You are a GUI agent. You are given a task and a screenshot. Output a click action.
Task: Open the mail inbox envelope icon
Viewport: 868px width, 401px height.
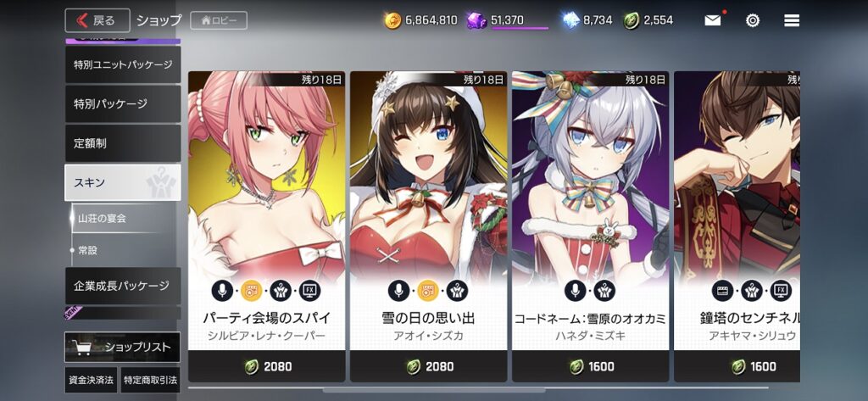point(712,20)
